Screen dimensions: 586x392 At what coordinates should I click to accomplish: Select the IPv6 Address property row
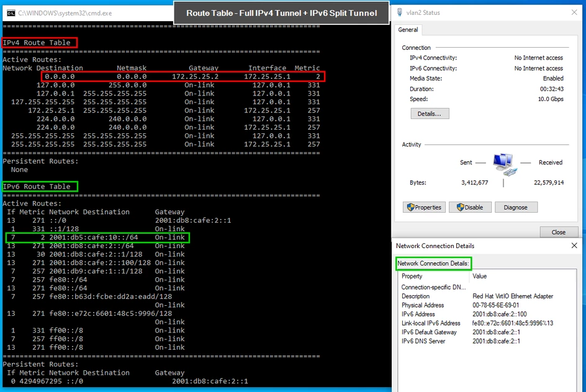pos(486,314)
